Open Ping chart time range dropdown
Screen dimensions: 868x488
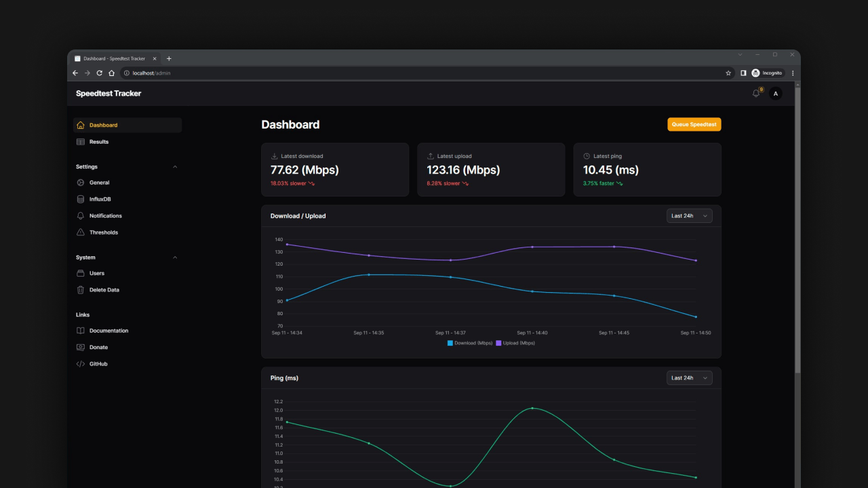pyautogui.click(x=689, y=378)
